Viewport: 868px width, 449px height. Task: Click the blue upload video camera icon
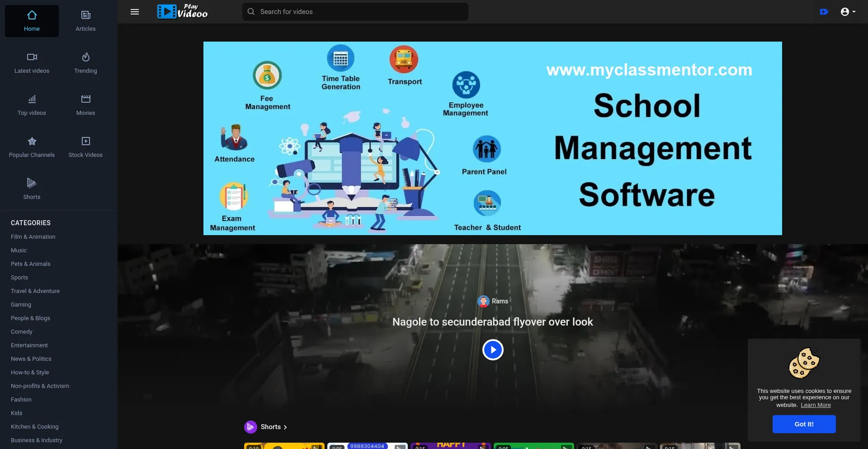824,12
